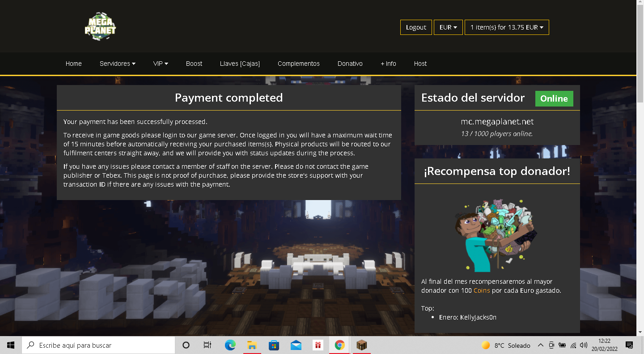Click the 'Estado del servidor' heading
This screenshot has width=644, height=354.
coord(473,98)
